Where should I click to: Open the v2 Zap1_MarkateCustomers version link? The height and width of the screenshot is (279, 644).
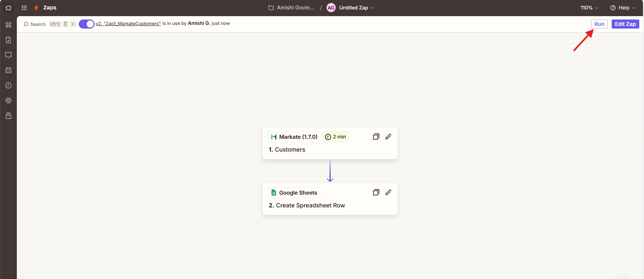(128, 24)
